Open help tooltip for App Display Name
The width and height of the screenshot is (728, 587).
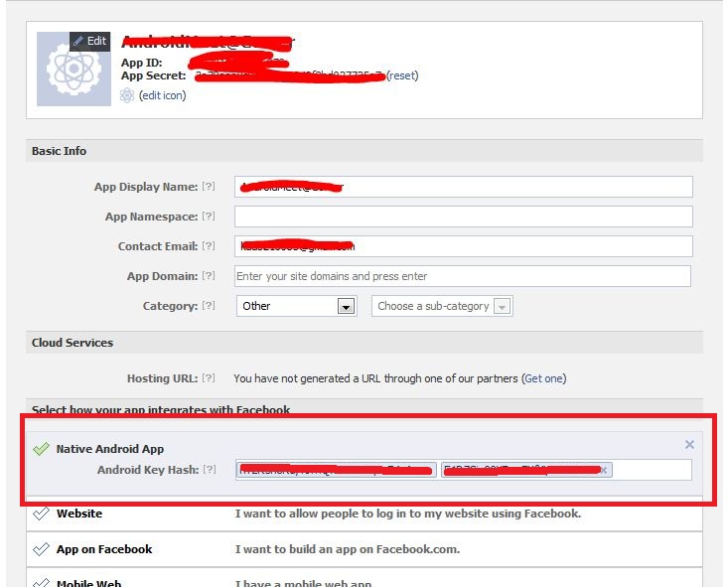tap(209, 186)
